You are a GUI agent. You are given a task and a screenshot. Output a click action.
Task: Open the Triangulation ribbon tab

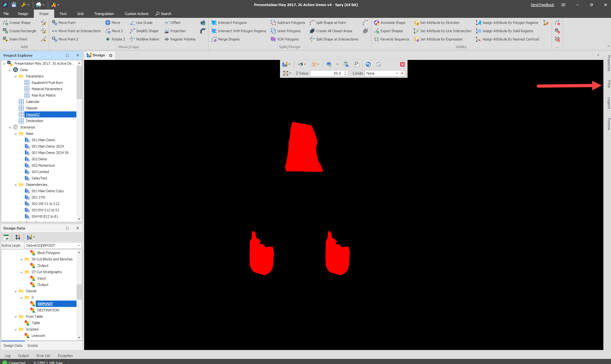click(x=104, y=13)
